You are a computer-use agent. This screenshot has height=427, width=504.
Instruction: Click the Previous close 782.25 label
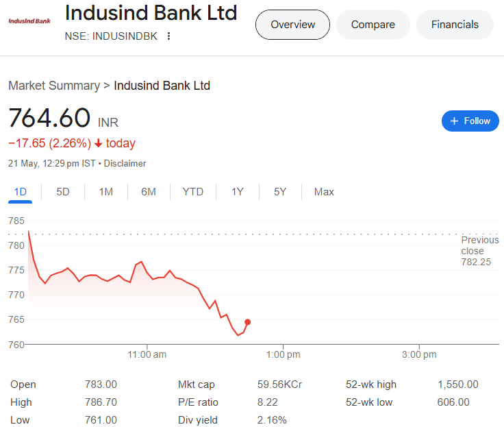[480, 251]
